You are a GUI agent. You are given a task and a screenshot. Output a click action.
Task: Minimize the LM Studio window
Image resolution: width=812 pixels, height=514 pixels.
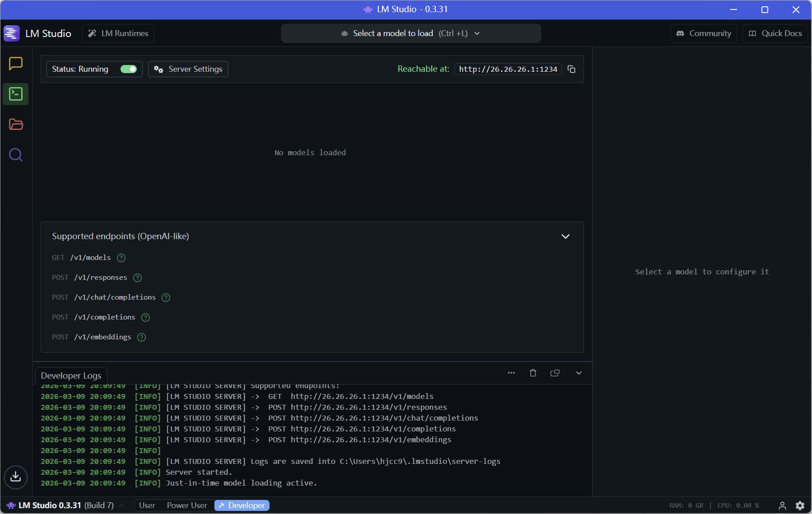pyautogui.click(x=734, y=9)
